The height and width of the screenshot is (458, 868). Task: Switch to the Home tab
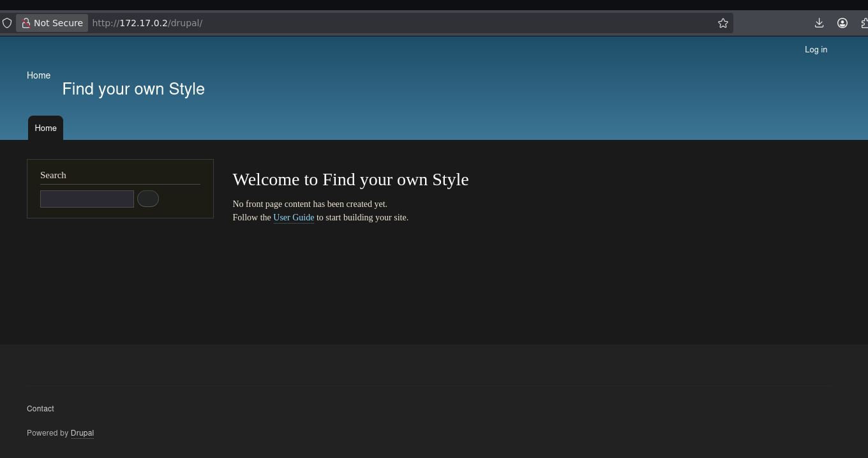coord(45,128)
